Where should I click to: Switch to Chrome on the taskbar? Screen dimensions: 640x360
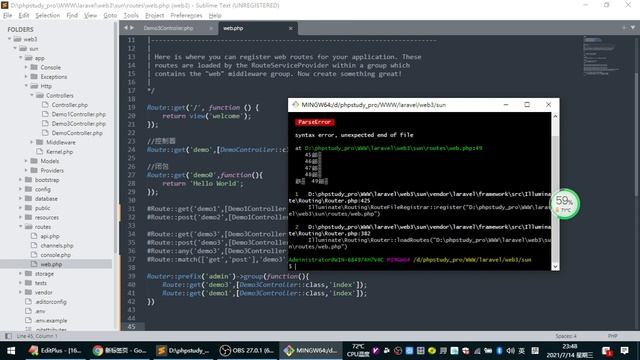point(119,351)
